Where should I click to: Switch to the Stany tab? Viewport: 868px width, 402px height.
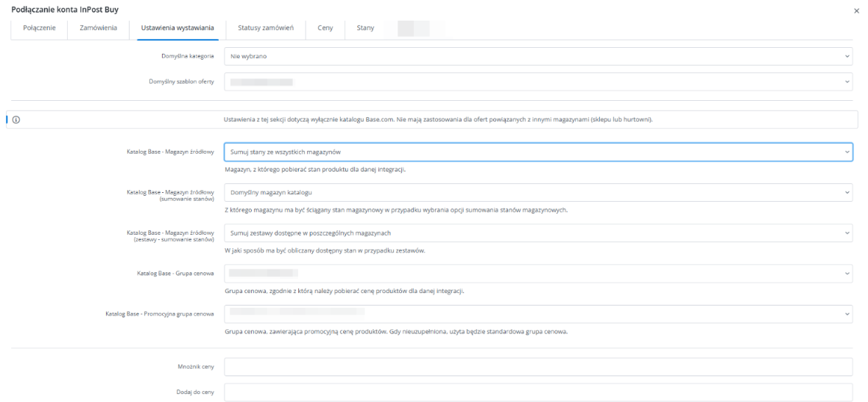point(365,28)
